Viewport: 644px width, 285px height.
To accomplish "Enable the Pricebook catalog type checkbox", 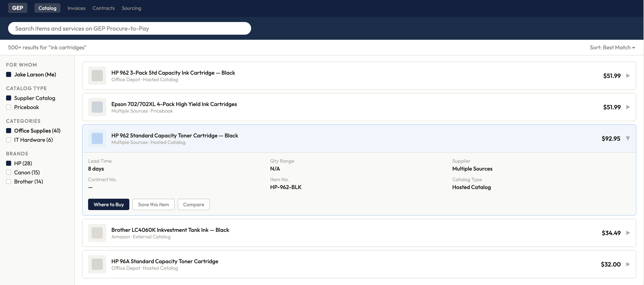I will (9, 107).
